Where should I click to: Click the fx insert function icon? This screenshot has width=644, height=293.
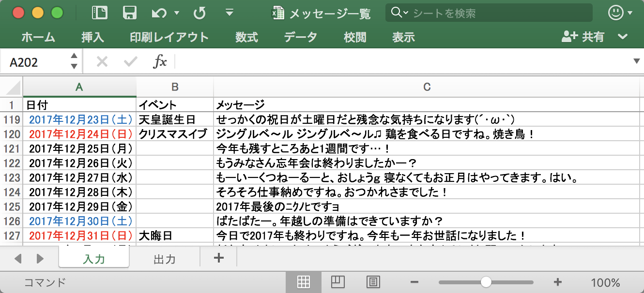[x=160, y=61]
